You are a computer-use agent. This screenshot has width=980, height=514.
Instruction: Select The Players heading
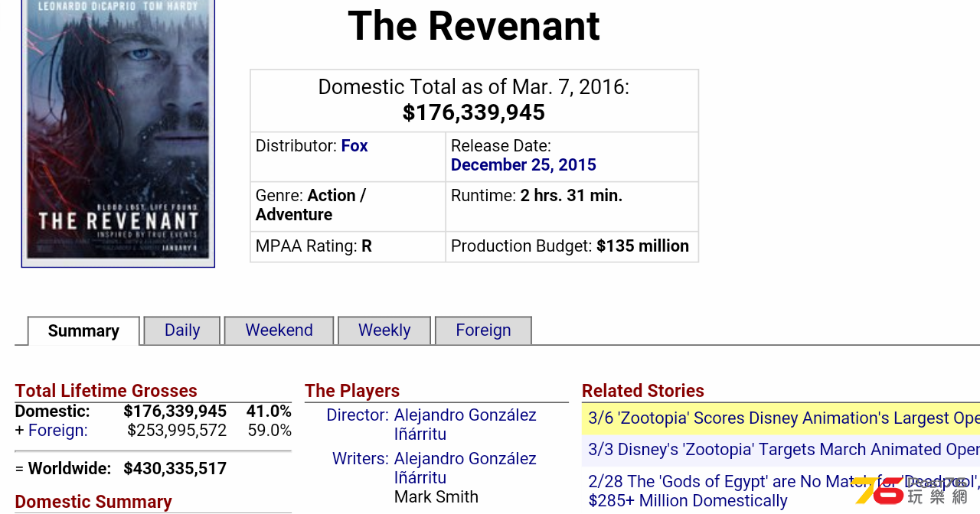pos(352,391)
